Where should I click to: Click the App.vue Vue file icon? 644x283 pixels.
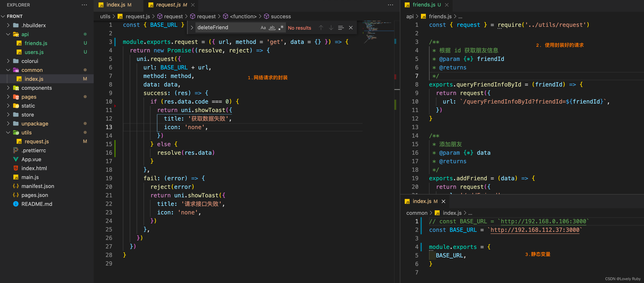coord(16,159)
